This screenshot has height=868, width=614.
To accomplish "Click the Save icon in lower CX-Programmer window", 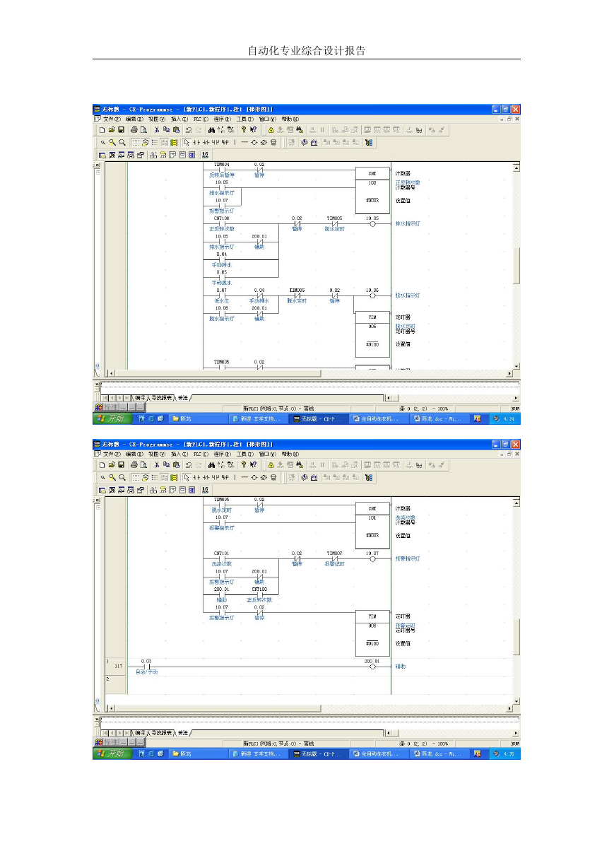I will (121, 465).
